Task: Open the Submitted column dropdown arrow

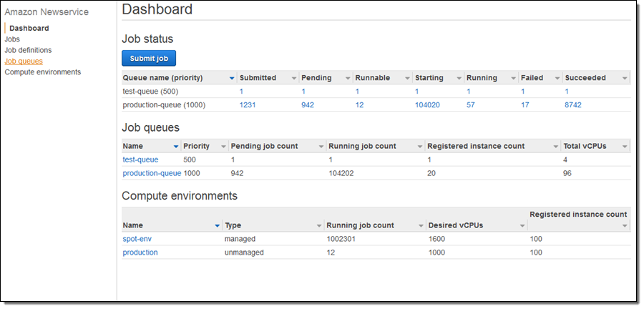Action: [293, 78]
